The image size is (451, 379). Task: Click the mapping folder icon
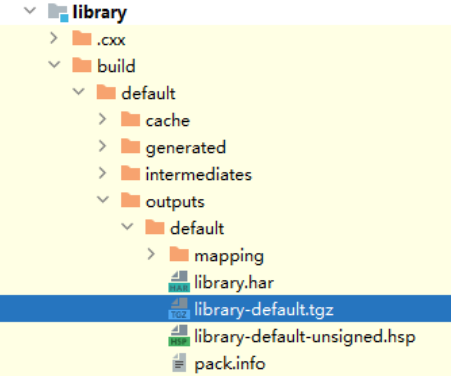[179, 254]
